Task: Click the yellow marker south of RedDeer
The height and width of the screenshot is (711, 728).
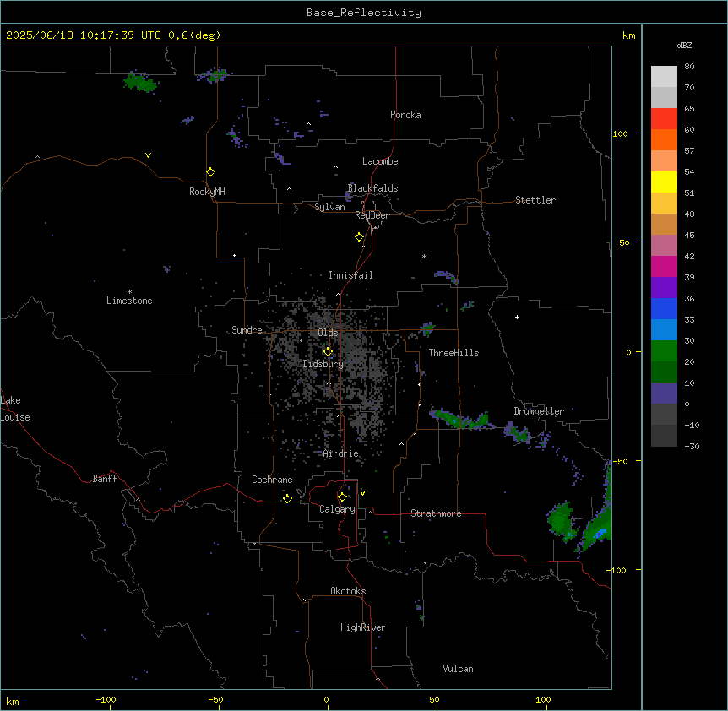Action: (x=360, y=237)
